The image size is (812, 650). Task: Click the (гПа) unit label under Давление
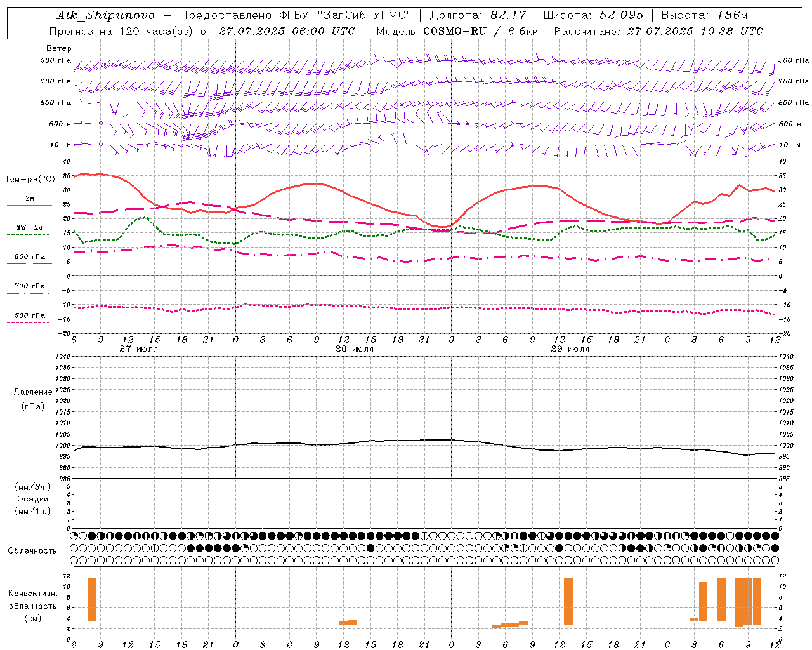pos(32,406)
